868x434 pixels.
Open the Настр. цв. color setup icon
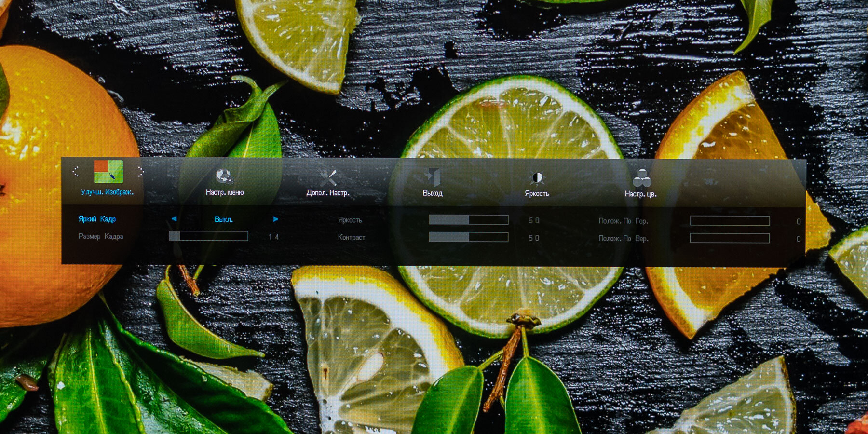pos(641,178)
